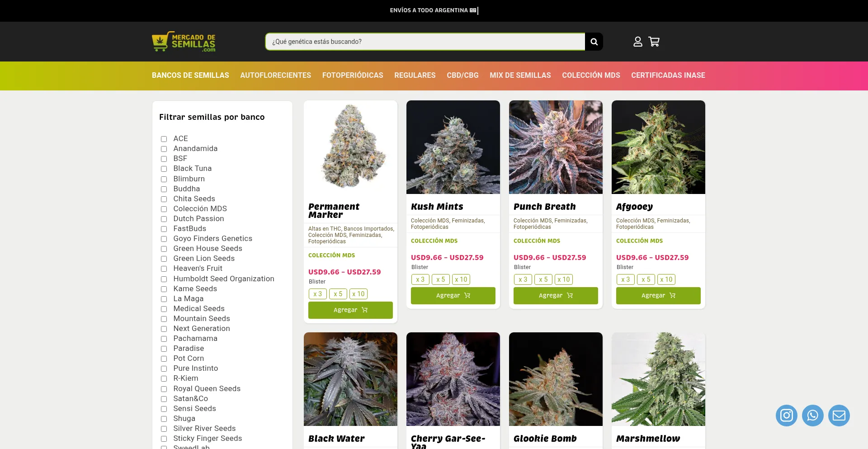Screen dimensions: 868x449
Task: Focus the genetics search field
Action: [425, 42]
